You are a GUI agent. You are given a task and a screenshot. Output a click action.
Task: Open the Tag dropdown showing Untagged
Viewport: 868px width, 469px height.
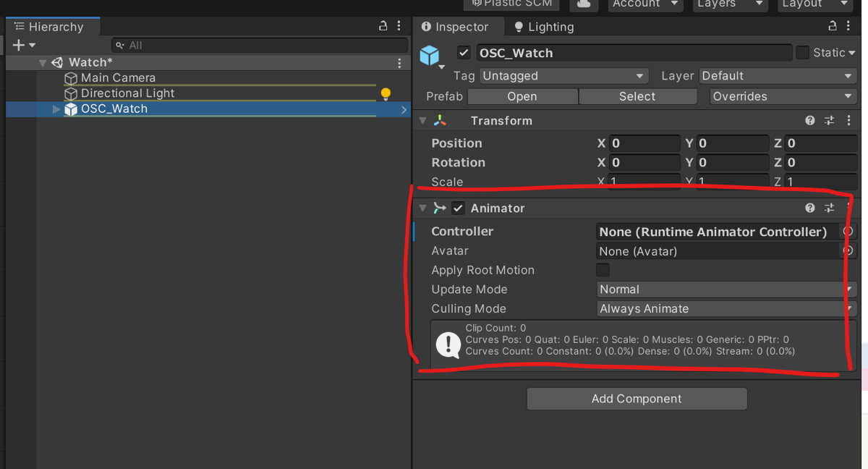[563, 76]
